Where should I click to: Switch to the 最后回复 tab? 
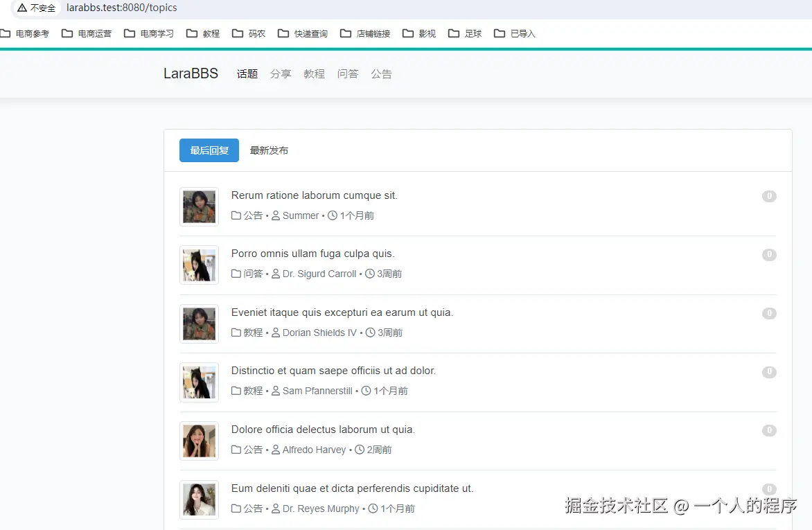coord(209,150)
